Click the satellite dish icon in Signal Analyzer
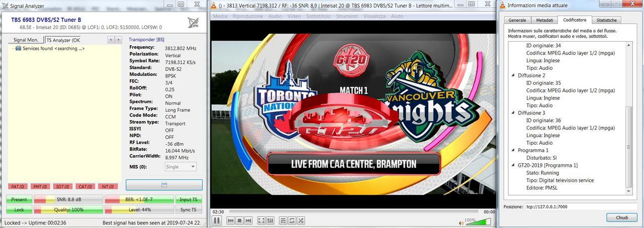The image size is (644, 228). click(193, 23)
